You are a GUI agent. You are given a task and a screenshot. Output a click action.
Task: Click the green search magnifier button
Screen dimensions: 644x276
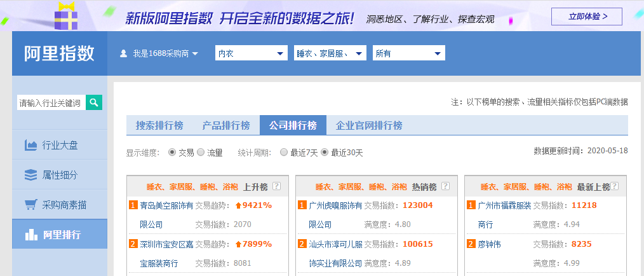coord(94,102)
